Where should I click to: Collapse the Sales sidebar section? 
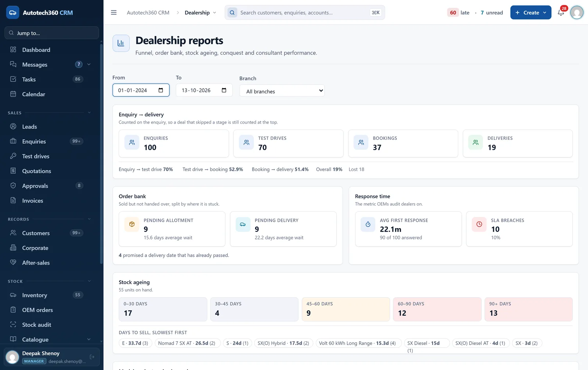point(89,113)
